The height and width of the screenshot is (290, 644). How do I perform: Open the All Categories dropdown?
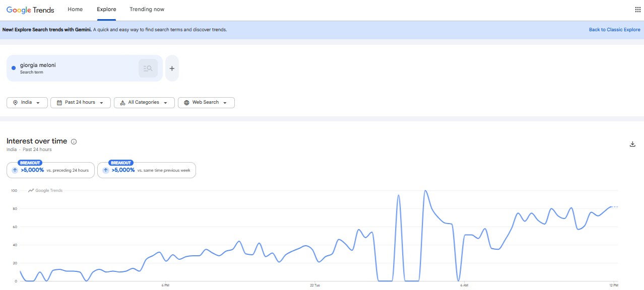(145, 103)
